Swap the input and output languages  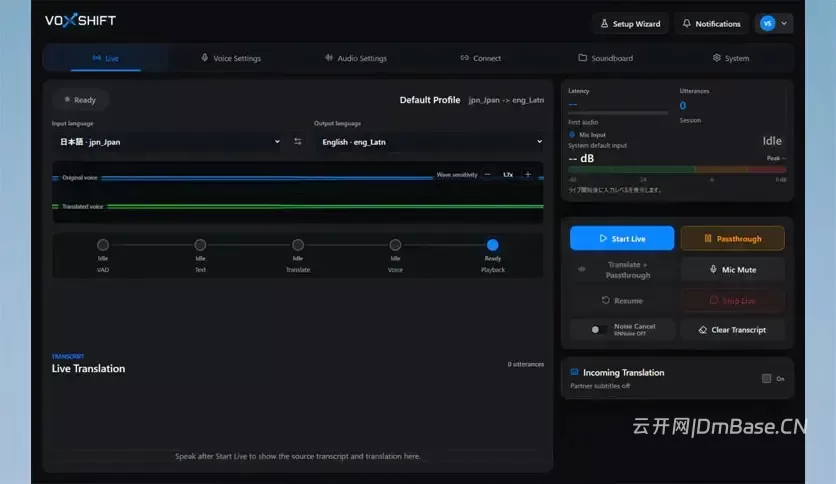point(298,142)
